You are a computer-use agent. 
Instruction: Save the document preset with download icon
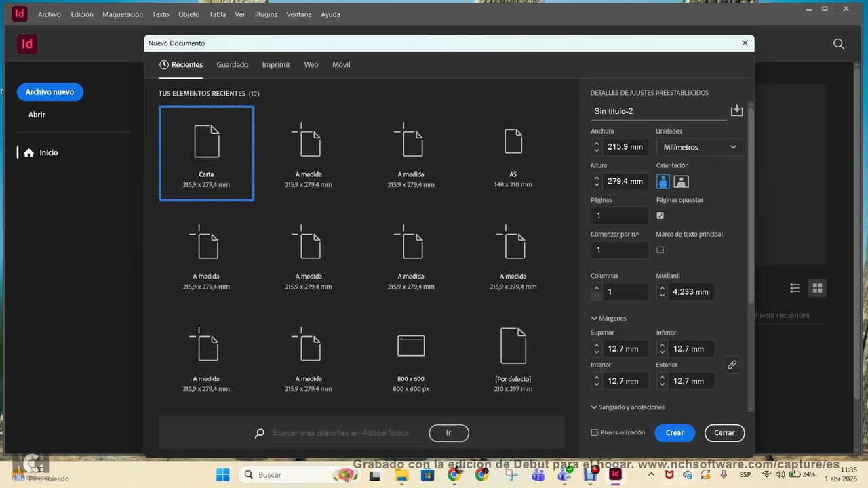coord(737,110)
